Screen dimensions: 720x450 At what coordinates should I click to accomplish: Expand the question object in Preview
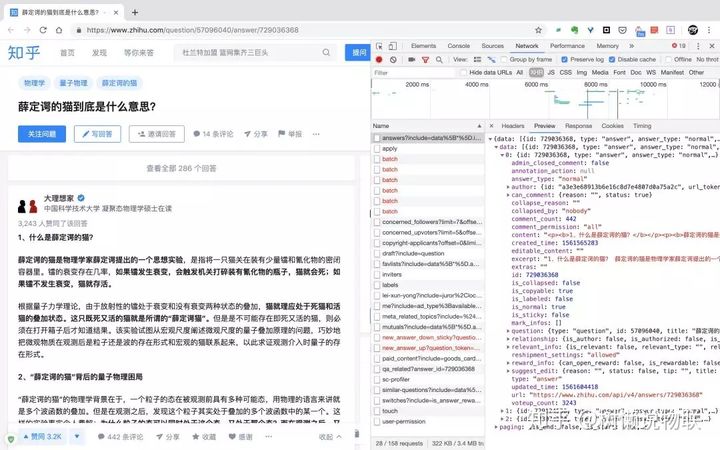click(x=508, y=331)
